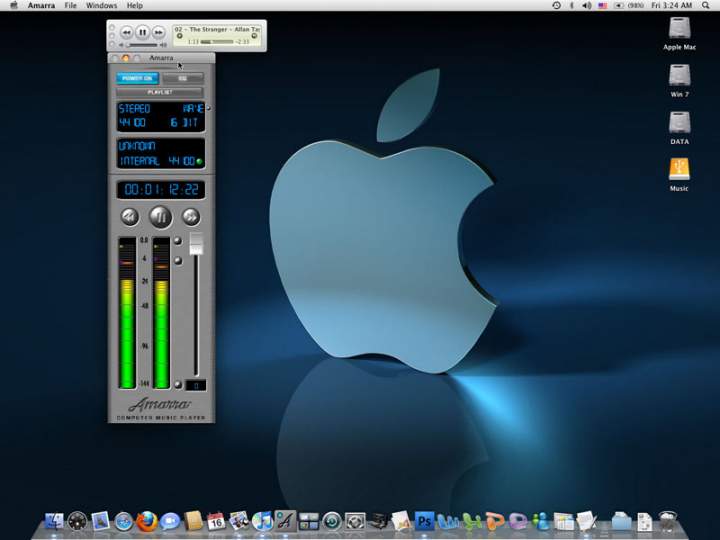Viewport: 720px width, 540px height.
Task: Click the top round knob beside the meters
Action: (178, 241)
